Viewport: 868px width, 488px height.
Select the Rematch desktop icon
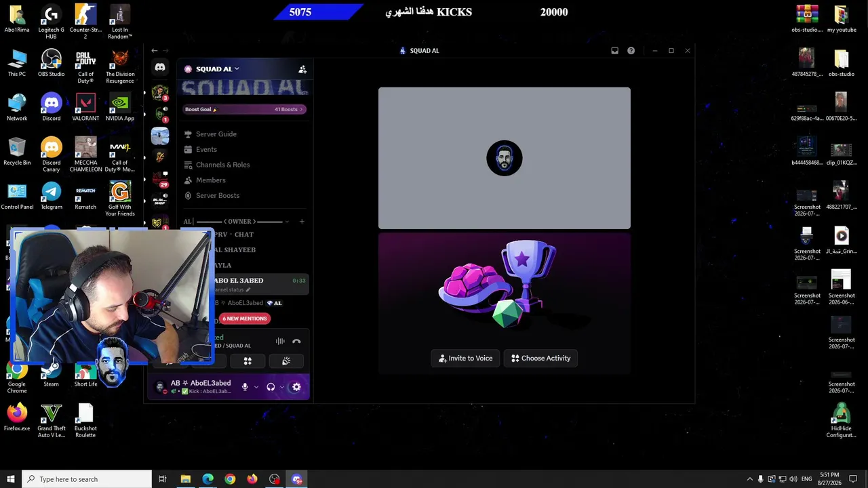click(85, 197)
